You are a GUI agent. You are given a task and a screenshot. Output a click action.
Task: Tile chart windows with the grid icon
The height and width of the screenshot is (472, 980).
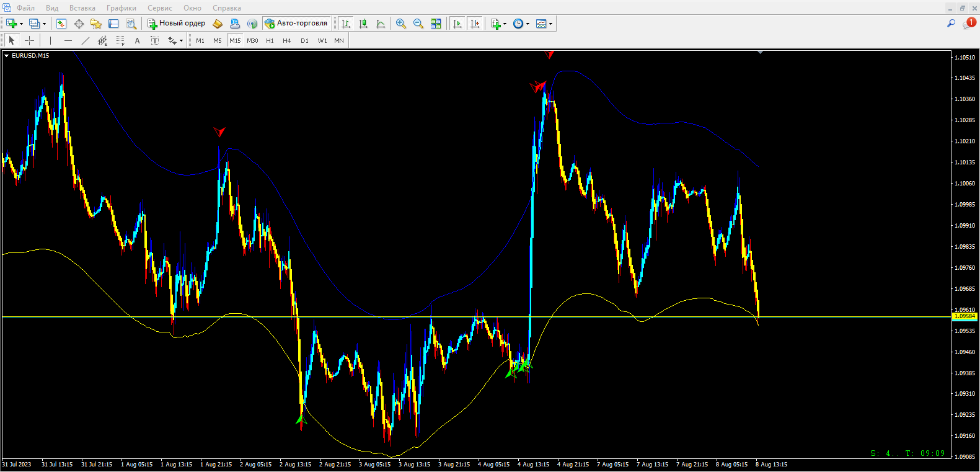tap(436, 24)
